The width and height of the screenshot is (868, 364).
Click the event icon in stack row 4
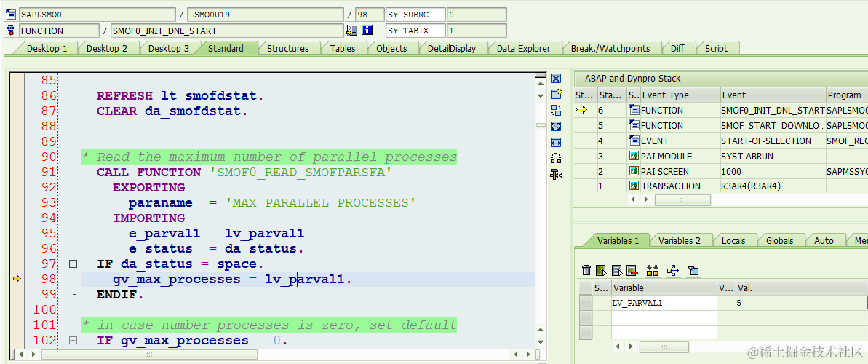coord(634,141)
